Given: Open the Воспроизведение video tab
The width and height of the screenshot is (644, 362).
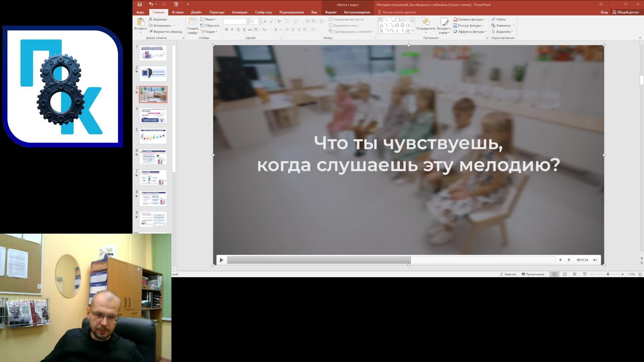Looking at the screenshot, I should (x=356, y=12).
